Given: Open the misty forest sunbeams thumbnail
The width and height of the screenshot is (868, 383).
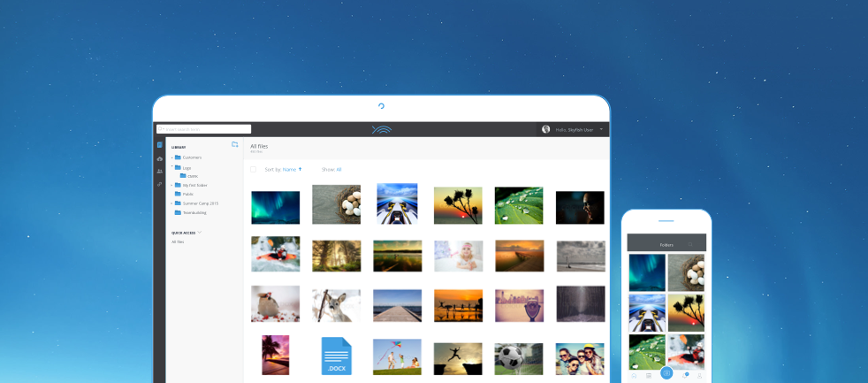Looking at the screenshot, I should click(337, 257).
